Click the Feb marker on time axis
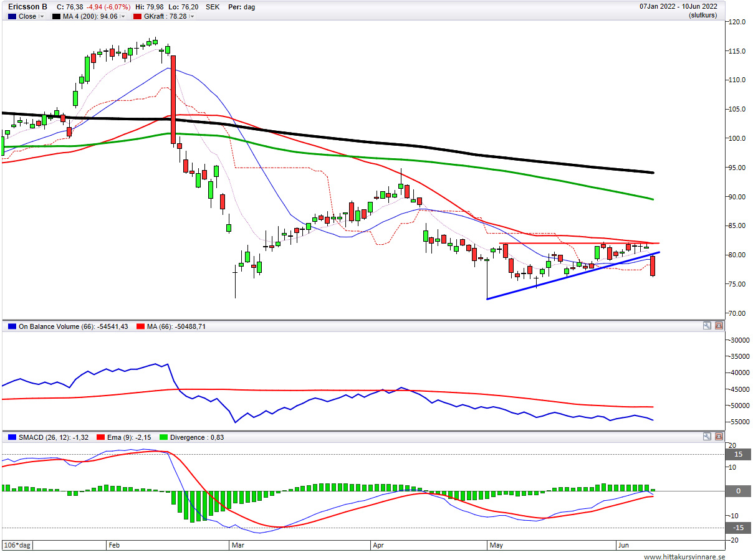The image size is (753, 560). pos(114,545)
